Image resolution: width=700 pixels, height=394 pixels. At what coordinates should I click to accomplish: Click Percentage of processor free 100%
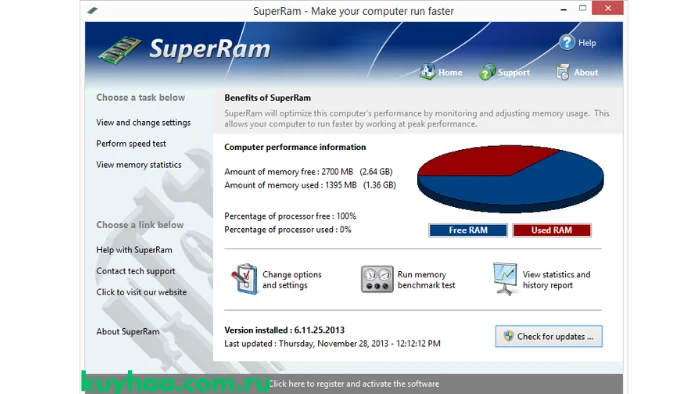290,216
